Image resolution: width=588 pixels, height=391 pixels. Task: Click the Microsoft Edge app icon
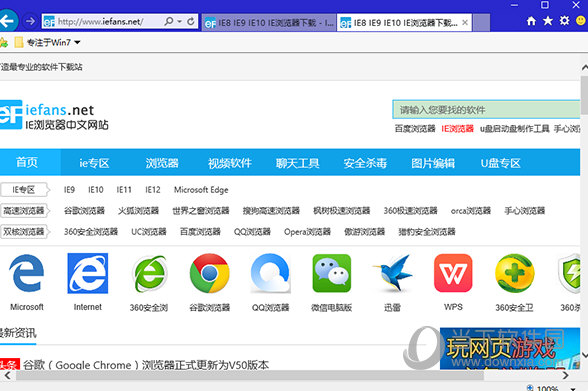click(x=27, y=273)
